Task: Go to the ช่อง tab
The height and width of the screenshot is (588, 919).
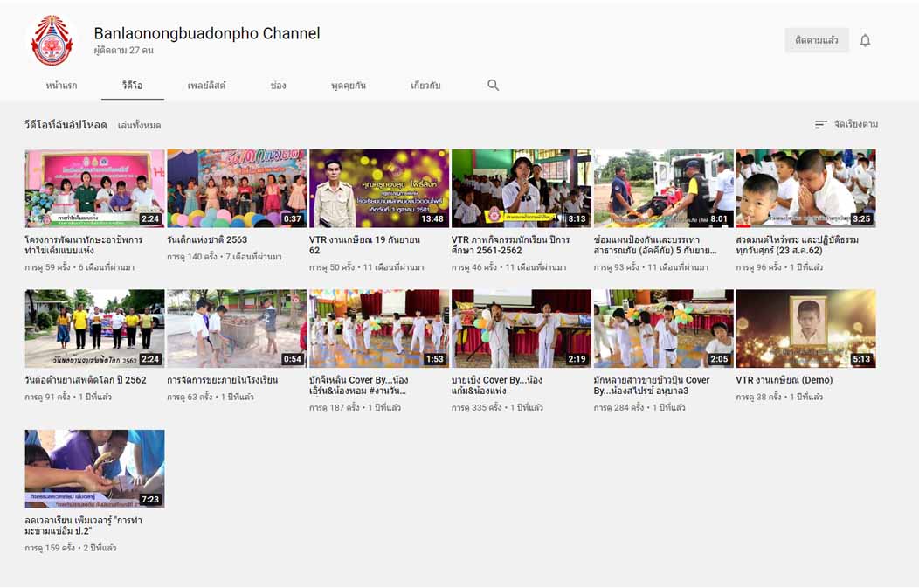Action: [x=278, y=86]
